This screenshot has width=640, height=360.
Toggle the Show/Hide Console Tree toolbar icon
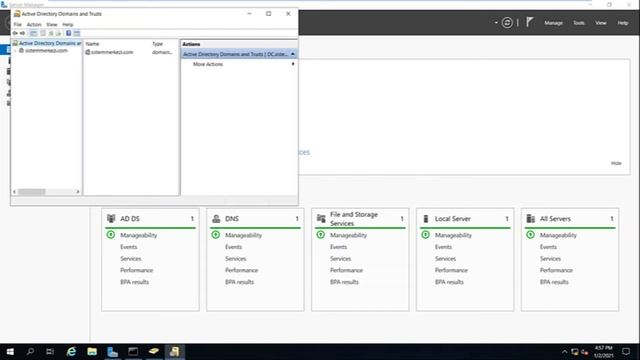pos(33,33)
